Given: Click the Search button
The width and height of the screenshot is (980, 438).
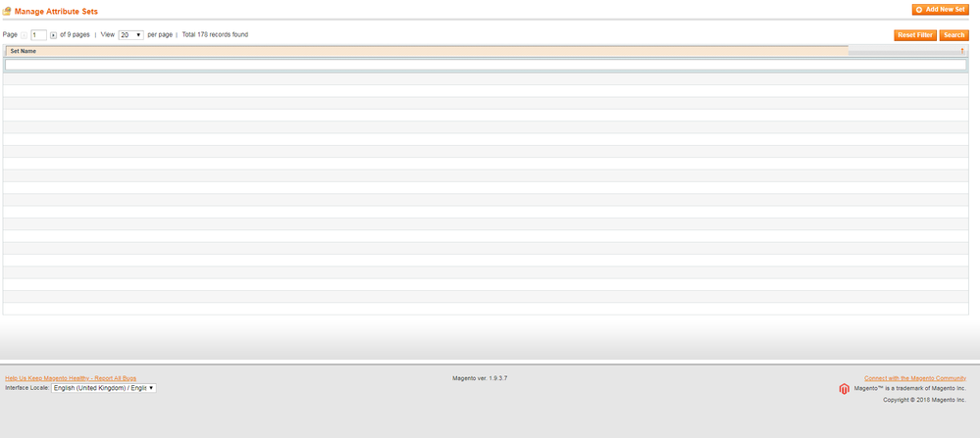Looking at the screenshot, I should 954,35.
